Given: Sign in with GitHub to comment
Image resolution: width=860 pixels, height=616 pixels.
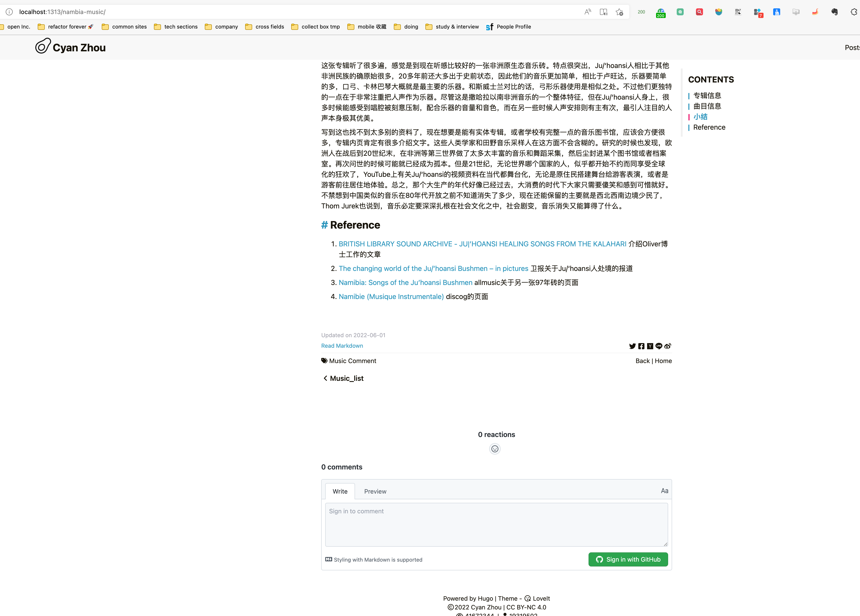Looking at the screenshot, I should click(x=628, y=559).
